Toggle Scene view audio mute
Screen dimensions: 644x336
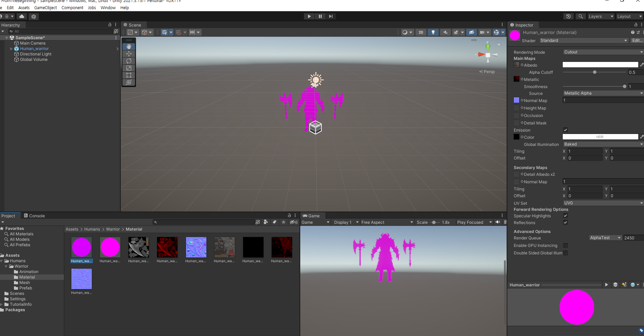(x=445, y=32)
